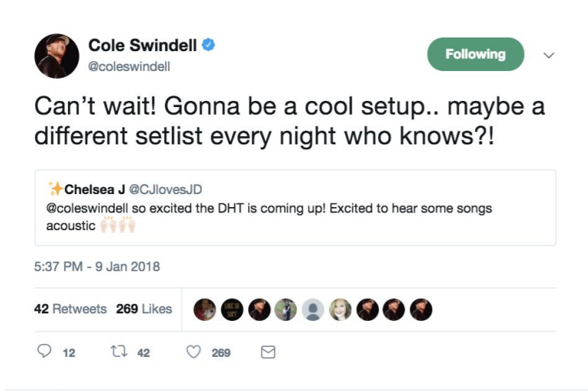
Task: Open the 5:37 PM - 9 Jan 2018 timestamp
Action: (97, 267)
